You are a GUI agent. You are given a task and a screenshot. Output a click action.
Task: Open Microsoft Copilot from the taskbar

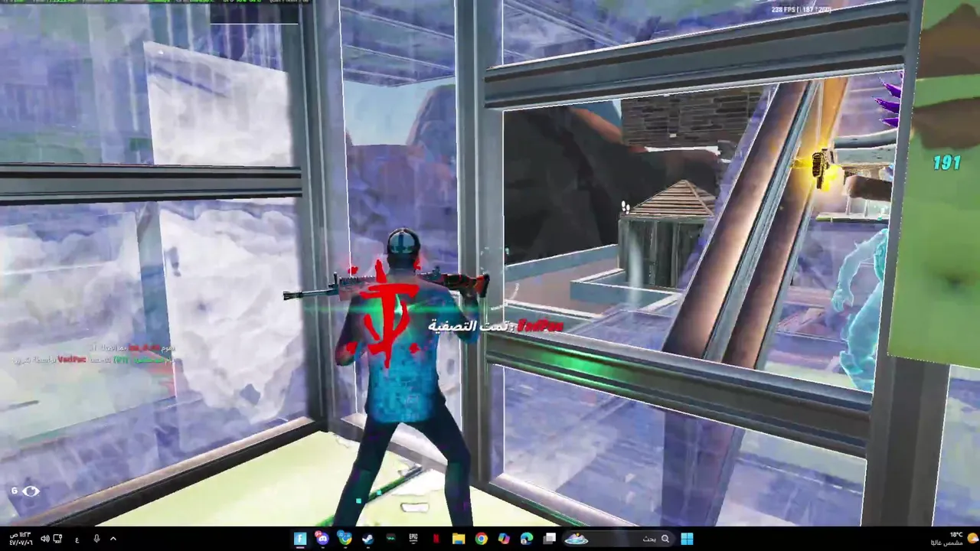(x=504, y=539)
